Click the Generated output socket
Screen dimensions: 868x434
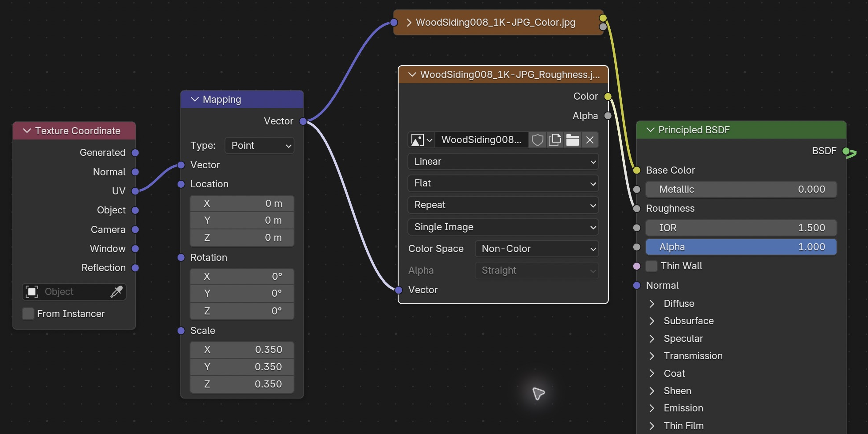[136, 153]
